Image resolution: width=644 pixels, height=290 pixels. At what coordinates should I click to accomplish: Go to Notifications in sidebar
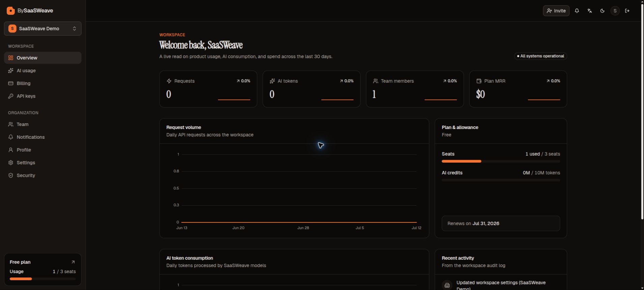[x=43, y=137]
